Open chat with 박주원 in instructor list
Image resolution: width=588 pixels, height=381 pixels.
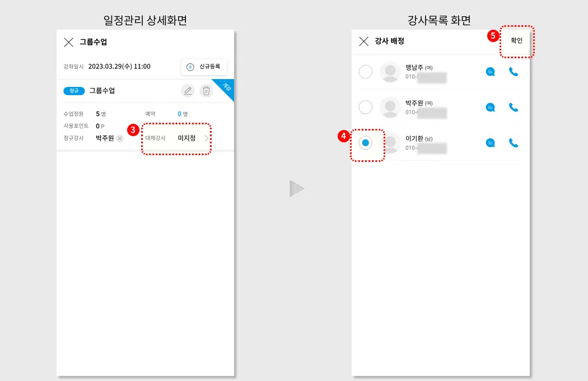pos(490,107)
